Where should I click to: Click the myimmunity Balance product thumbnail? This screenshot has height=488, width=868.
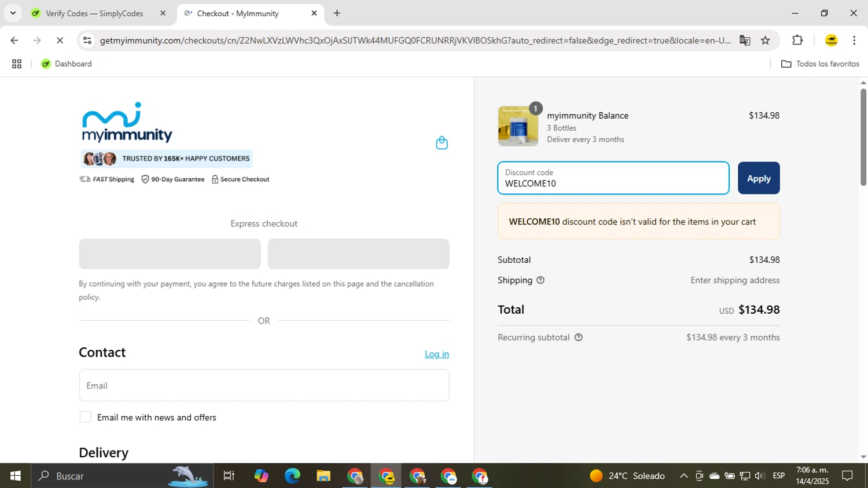pos(518,126)
